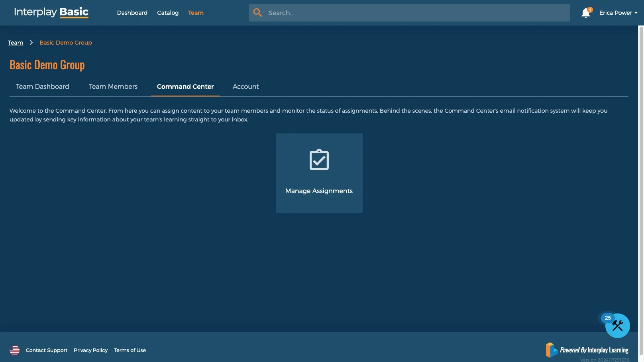The width and height of the screenshot is (644, 362).
Task: Click the Manage Assignments clipboard icon
Action: [319, 160]
